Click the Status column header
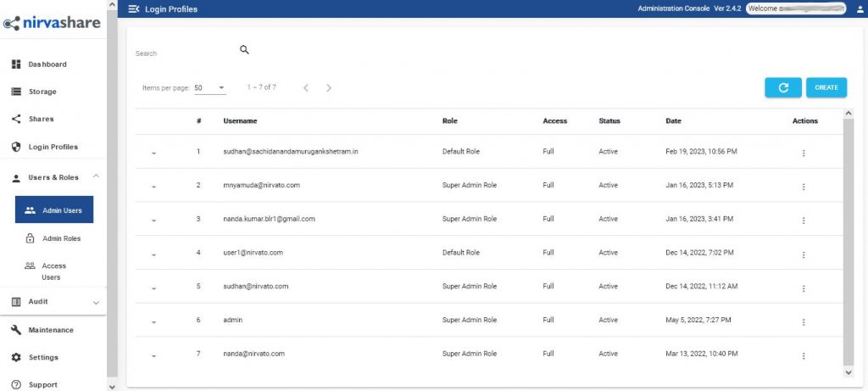The image size is (868, 391). click(x=609, y=120)
